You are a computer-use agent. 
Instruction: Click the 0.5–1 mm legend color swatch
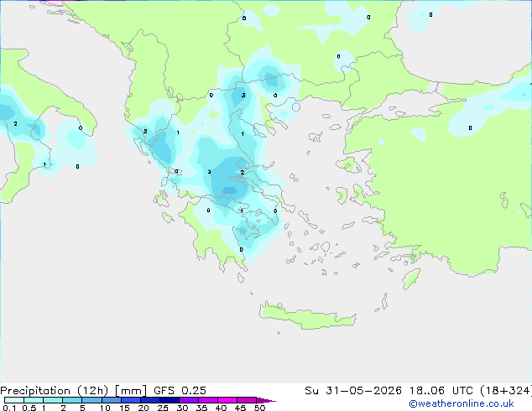34,400
